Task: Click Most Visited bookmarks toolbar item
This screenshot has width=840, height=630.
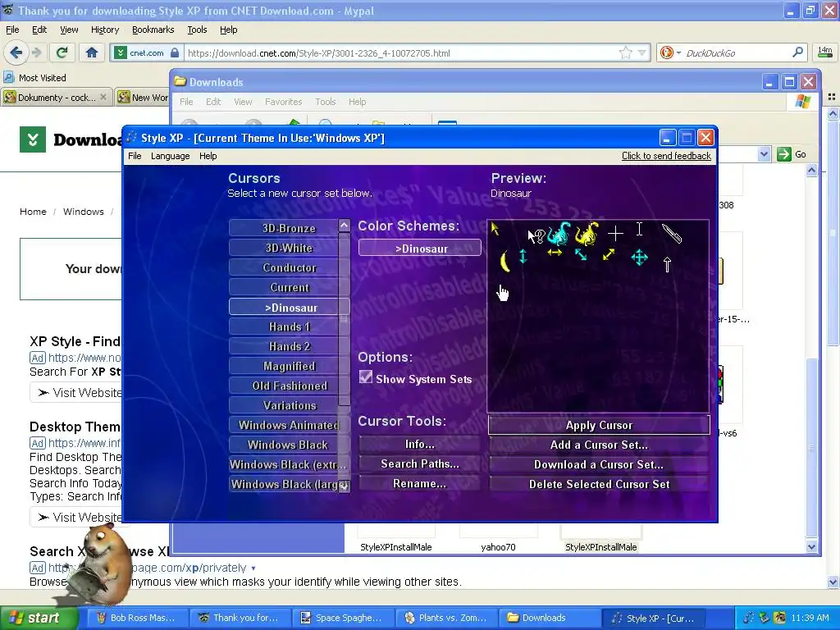Action: point(35,78)
